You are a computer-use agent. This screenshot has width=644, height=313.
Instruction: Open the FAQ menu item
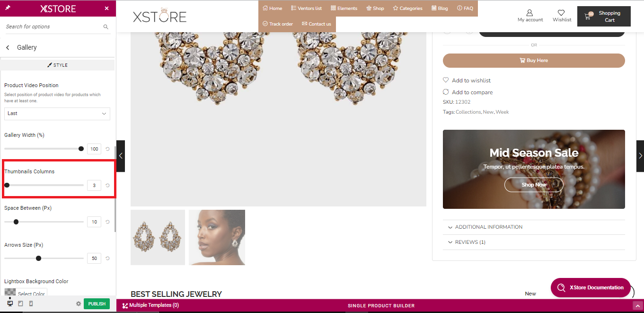point(465,8)
